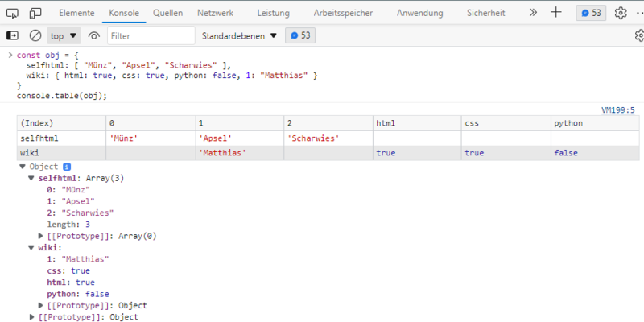Select the 'Apsel' table cell
This screenshot has width=644, height=322.
[x=239, y=138]
